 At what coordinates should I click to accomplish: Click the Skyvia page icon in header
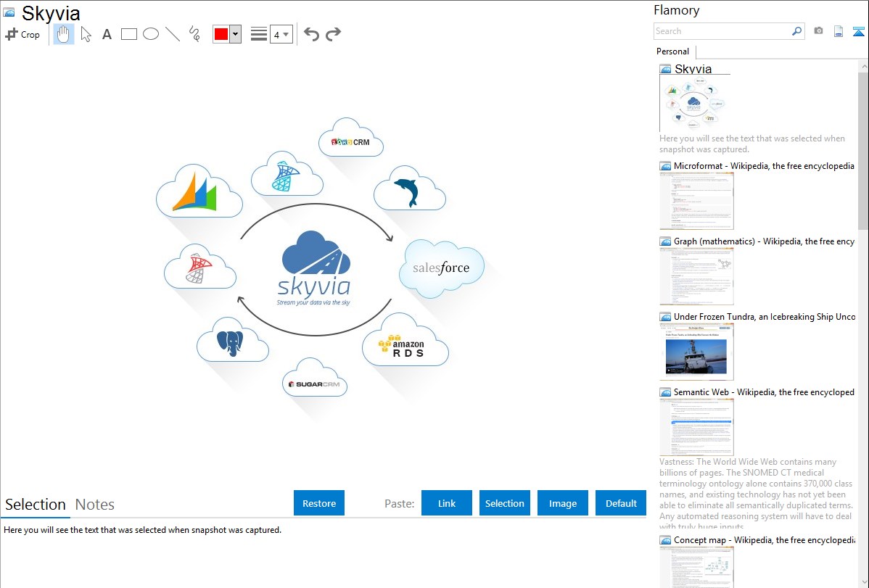click(9, 12)
